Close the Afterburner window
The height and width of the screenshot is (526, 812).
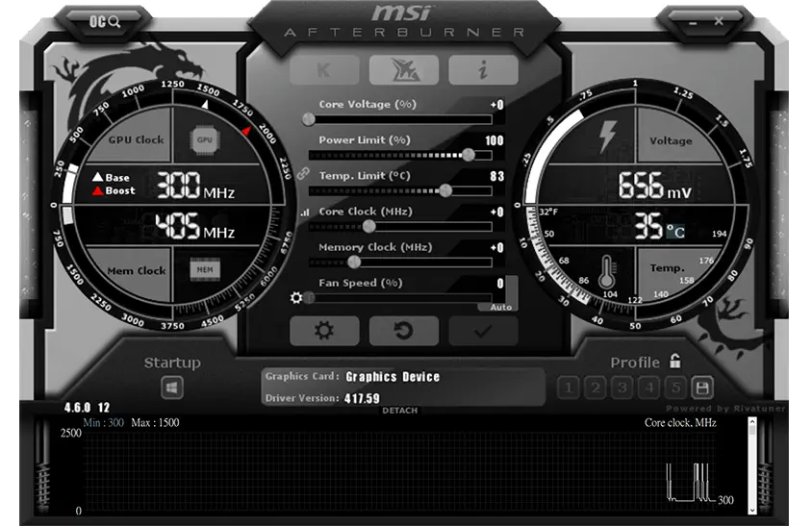pyautogui.click(x=719, y=21)
